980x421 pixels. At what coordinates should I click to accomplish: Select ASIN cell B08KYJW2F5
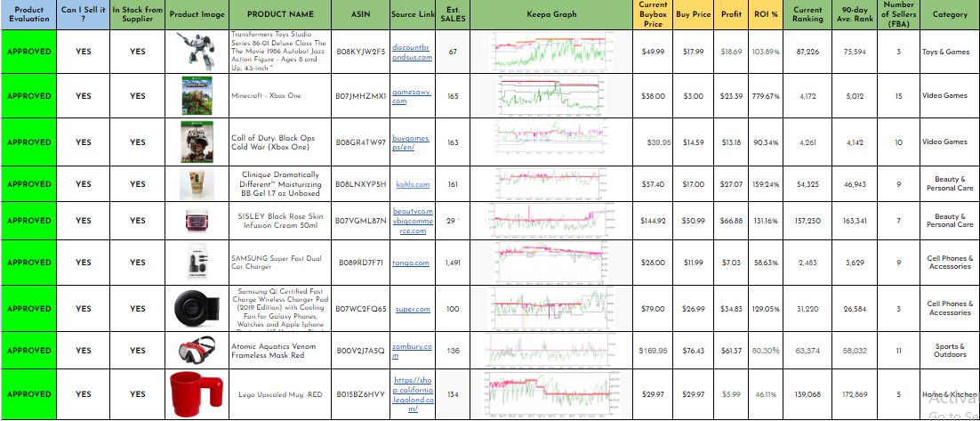click(x=361, y=52)
